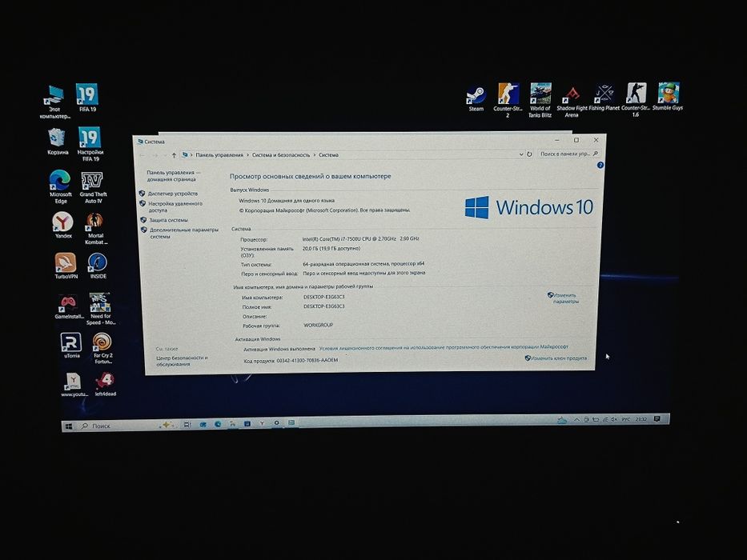The image size is (747, 560).
Task: Launch the FIFA 19 desktop shortcut
Action: coord(87,98)
